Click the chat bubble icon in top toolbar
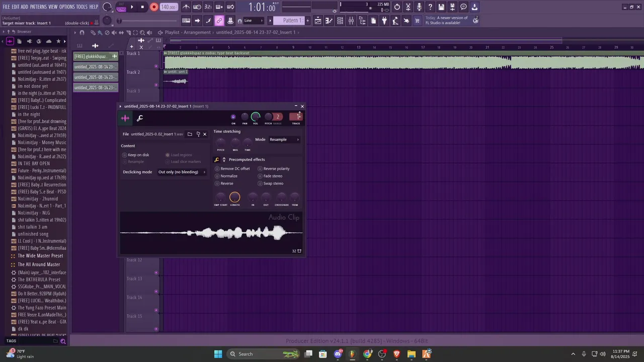The height and width of the screenshot is (362, 644). pos(463,7)
